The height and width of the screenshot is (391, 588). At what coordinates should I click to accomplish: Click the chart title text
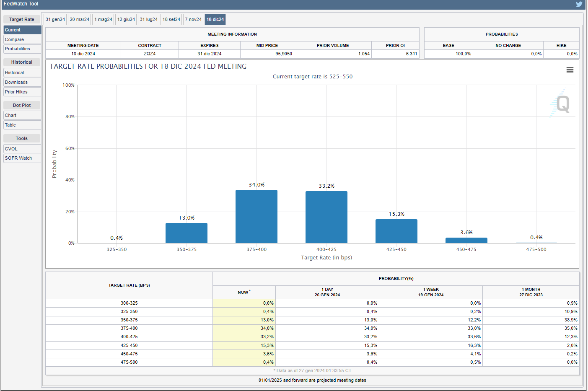coord(148,66)
